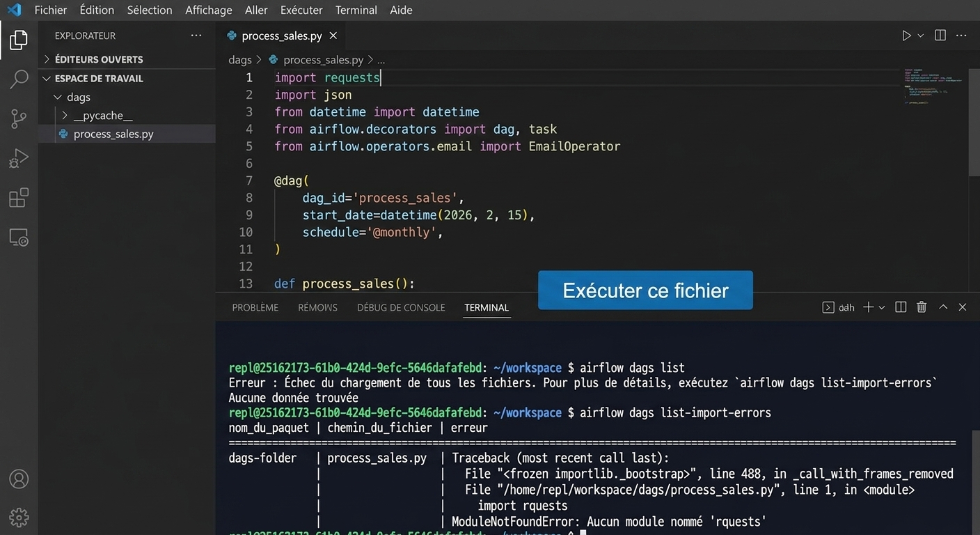Viewport: 980px width, 535px height.
Task: Open the Fichier menu
Action: 51,10
